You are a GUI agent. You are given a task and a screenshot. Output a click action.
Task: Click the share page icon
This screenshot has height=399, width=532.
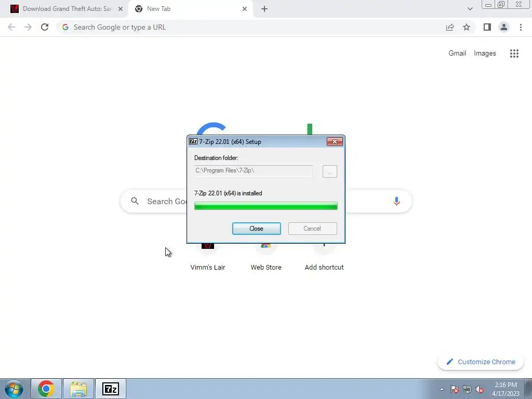click(450, 27)
